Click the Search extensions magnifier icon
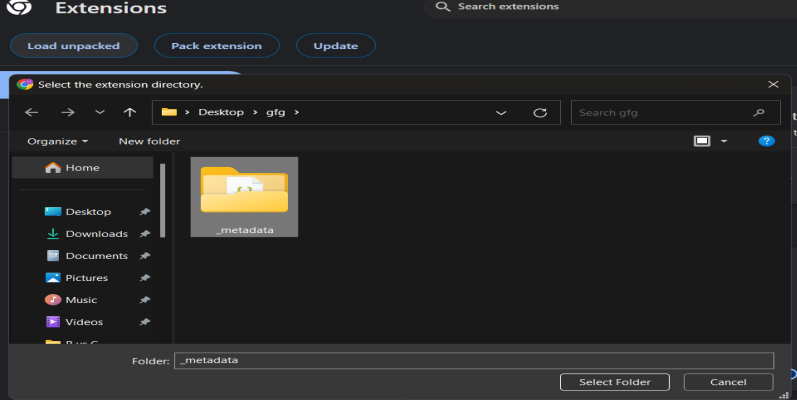The image size is (797, 402). pyautogui.click(x=443, y=7)
